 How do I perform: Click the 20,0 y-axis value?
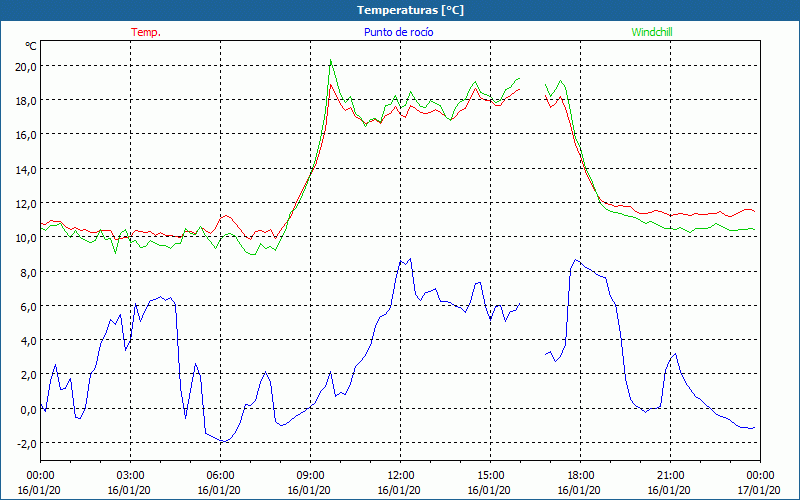click(x=26, y=66)
